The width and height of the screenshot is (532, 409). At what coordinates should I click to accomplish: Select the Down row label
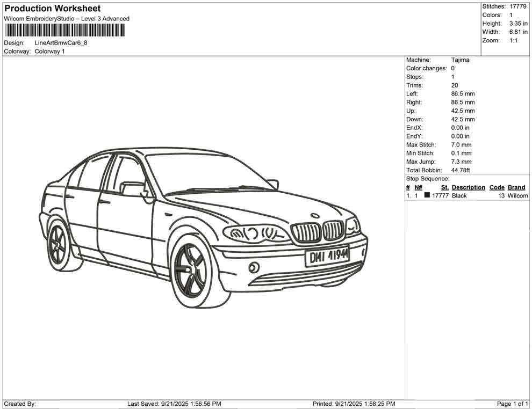415,119
